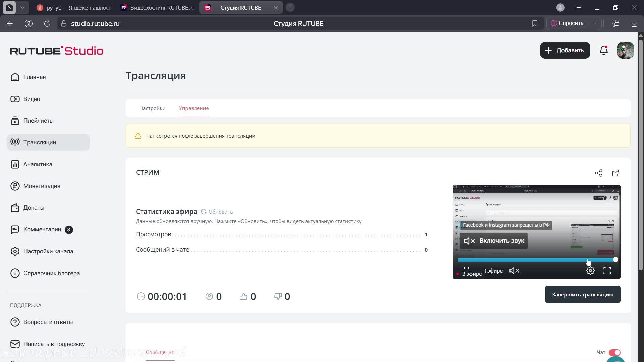Open the stream in a new window via the icon

tap(615, 173)
